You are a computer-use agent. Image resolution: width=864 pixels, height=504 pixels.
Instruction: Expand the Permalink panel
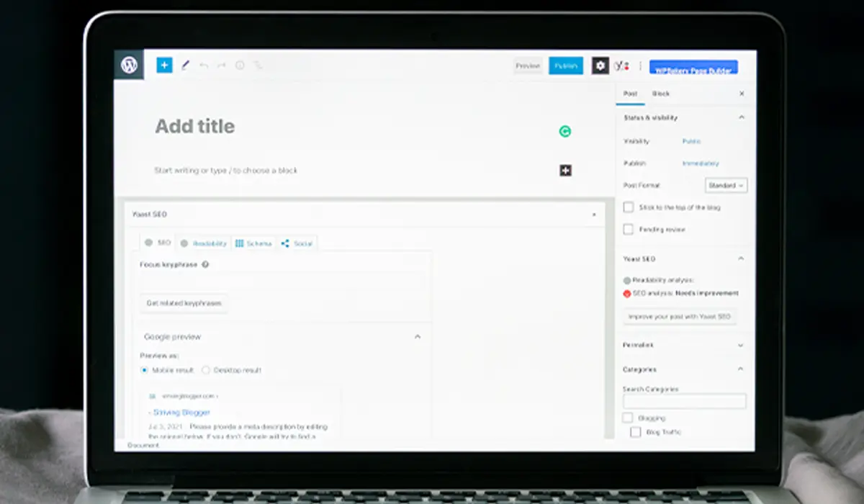[742, 345]
